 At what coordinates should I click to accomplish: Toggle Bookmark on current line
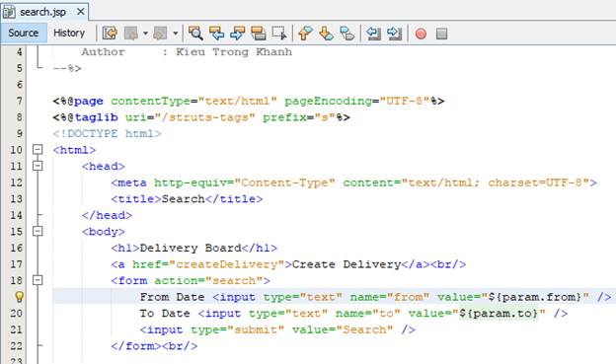(x=346, y=33)
